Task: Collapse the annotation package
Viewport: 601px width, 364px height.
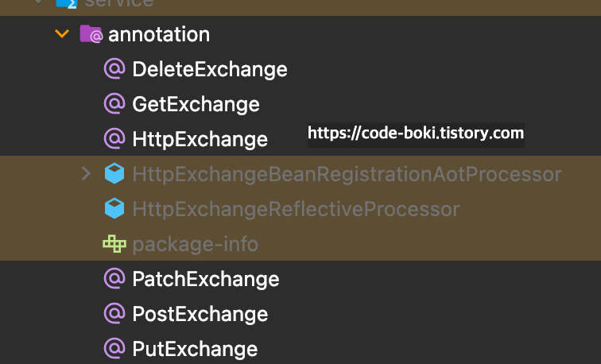Action: (x=62, y=33)
